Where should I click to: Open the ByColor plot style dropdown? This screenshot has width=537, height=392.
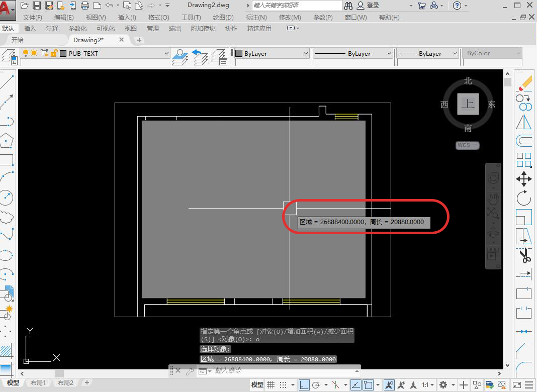pos(518,53)
